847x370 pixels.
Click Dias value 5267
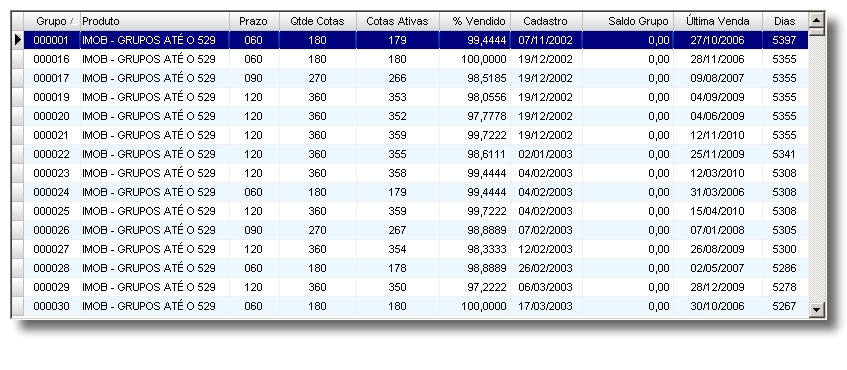coord(784,306)
